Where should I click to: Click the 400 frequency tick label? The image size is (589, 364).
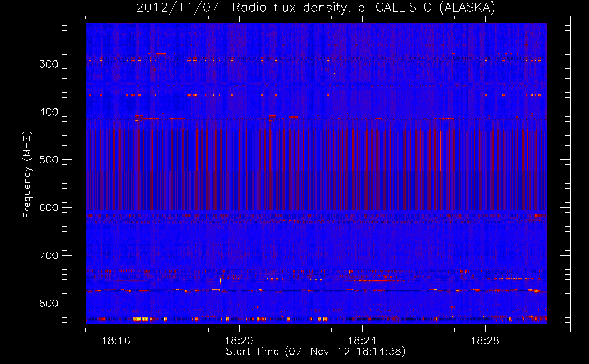click(x=48, y=112)
